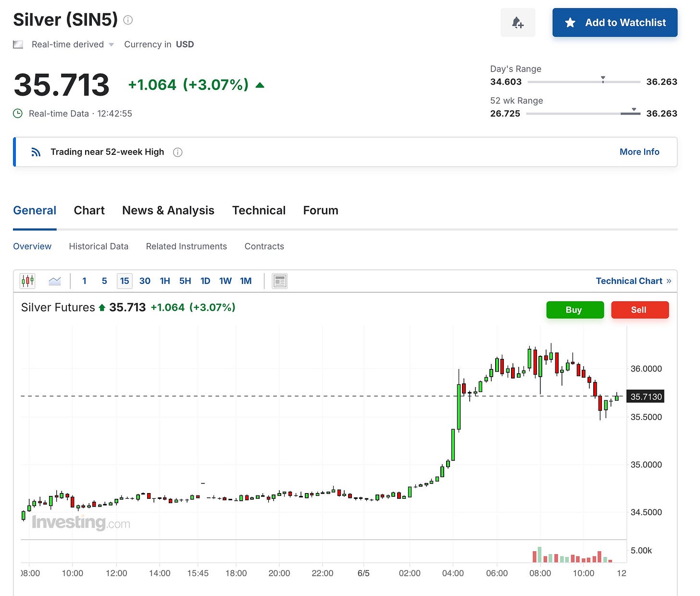The image size is (700, 596).
Task: Click the green Buy button
Action: [575, 310]
